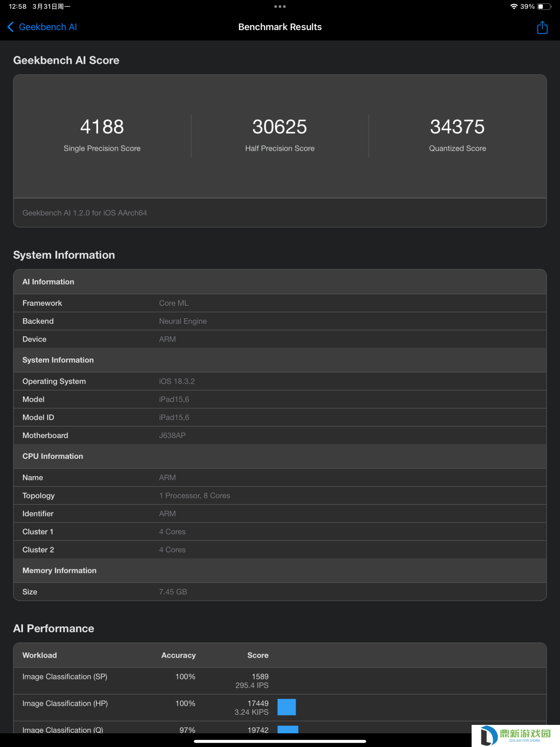Tap the Accuracy column header

coord(178,656)
